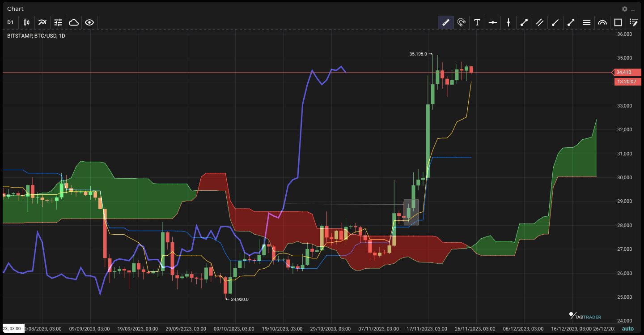Open the indicators menu

coord(42,22)
